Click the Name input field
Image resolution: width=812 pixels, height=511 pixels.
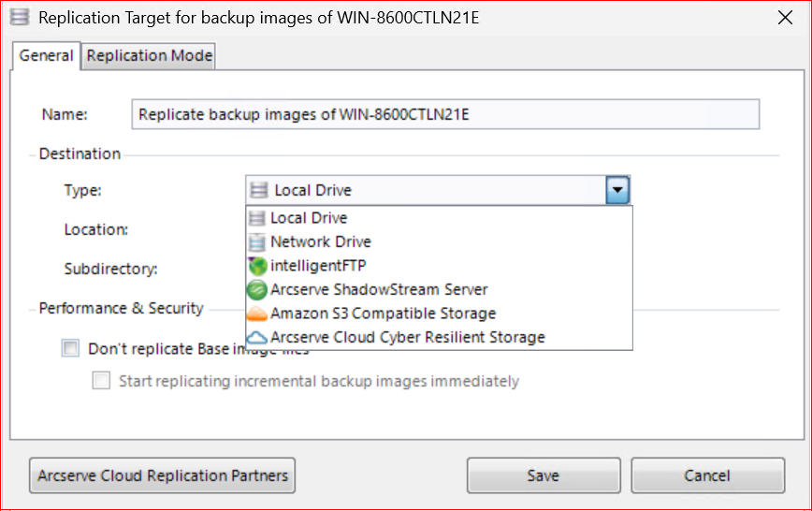point(445,114)
